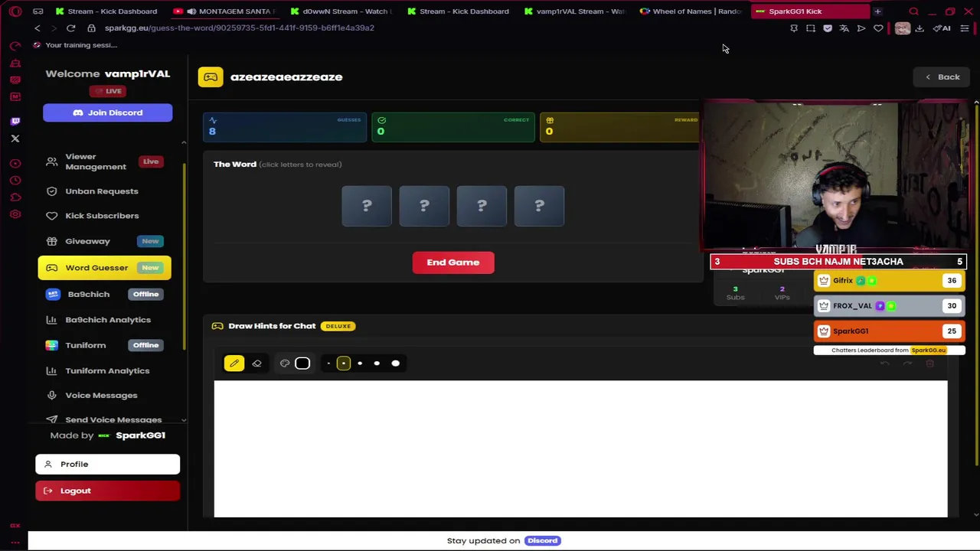This screenshot has height=551, width=980.
Task: Click the gamepad icon beside azeazeaeazzeaze
Action: (211, 77)
